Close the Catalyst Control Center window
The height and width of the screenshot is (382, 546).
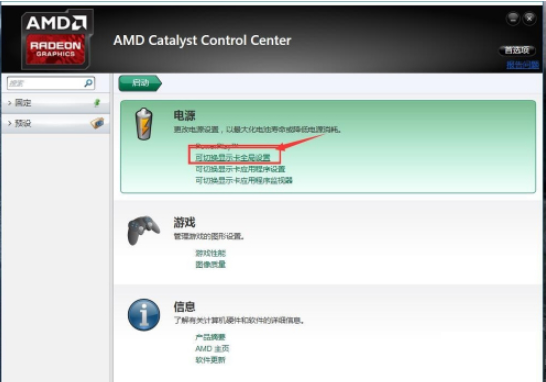click(529, 18)
